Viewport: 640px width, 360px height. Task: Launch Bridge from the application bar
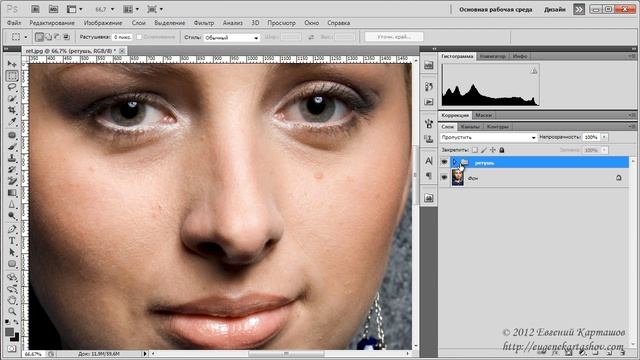point(35,9)
